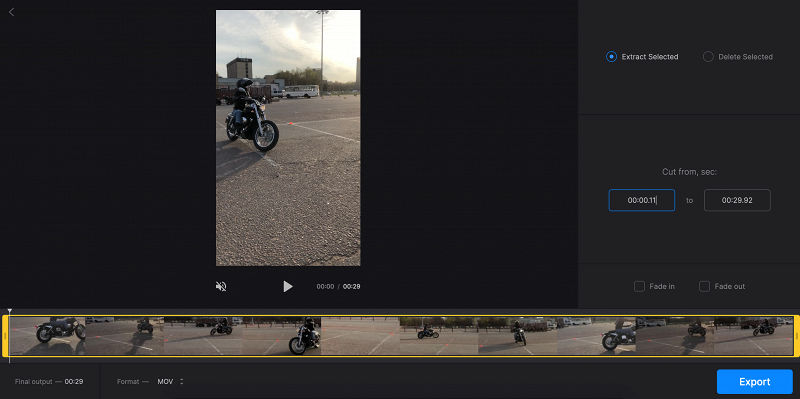Click the first timeline thumbnail with the large motorcycle

point(47,336)
